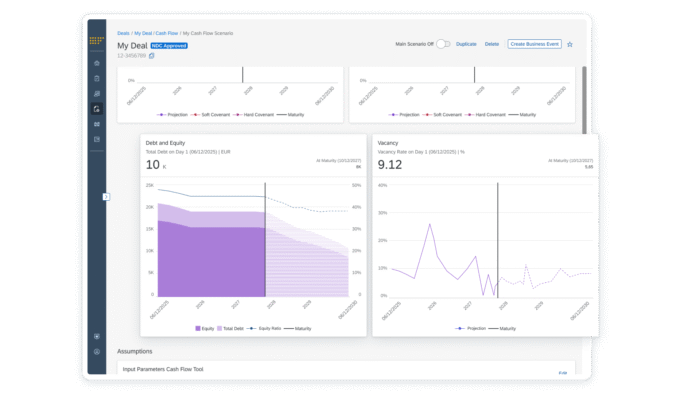The width and height of the screenshot is (700, 394).
Task: Open the Home icon in sidebar
Action: click(x=97, y=63)
